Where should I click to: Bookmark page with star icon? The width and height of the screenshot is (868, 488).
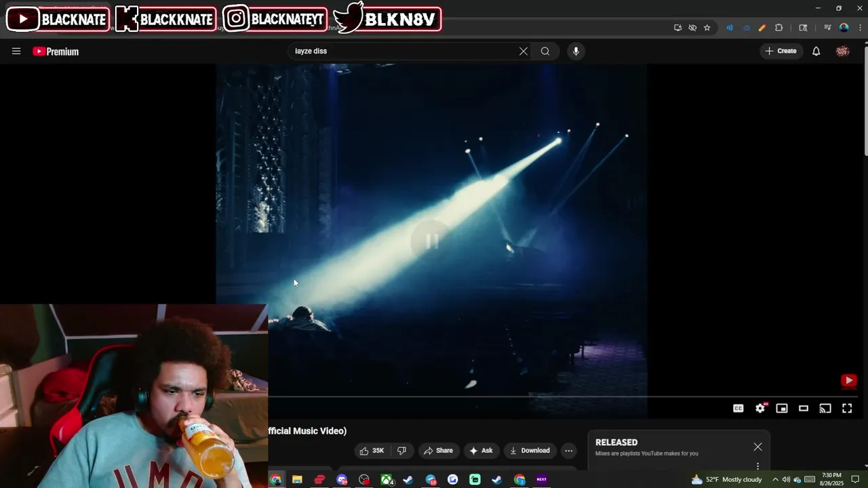pos(707,28)
